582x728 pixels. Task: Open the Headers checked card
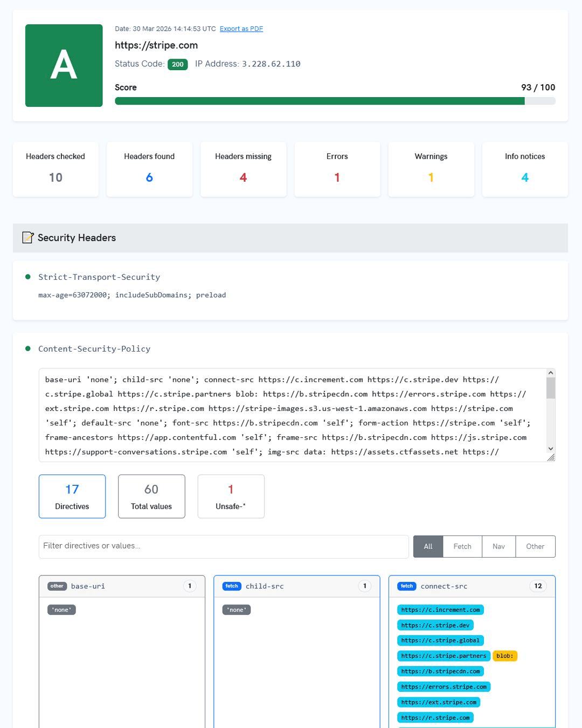tap(56, 169)
